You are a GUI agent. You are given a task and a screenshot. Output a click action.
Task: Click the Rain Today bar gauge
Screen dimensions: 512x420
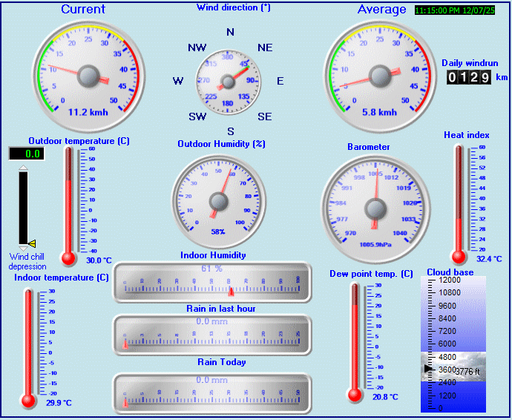[212, 393]
